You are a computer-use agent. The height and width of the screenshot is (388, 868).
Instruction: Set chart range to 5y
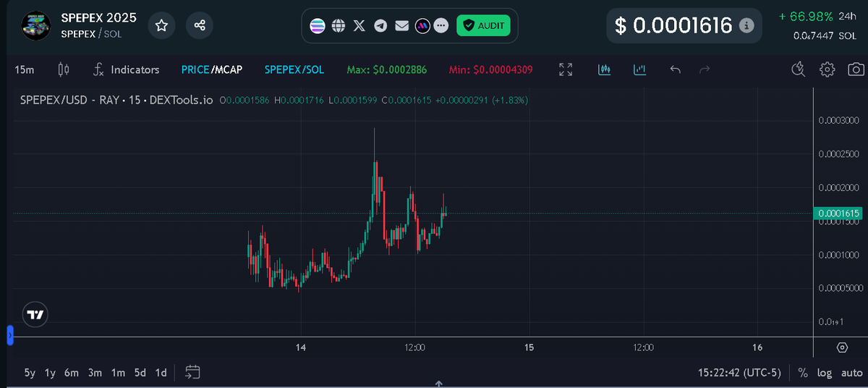[30, 373]
